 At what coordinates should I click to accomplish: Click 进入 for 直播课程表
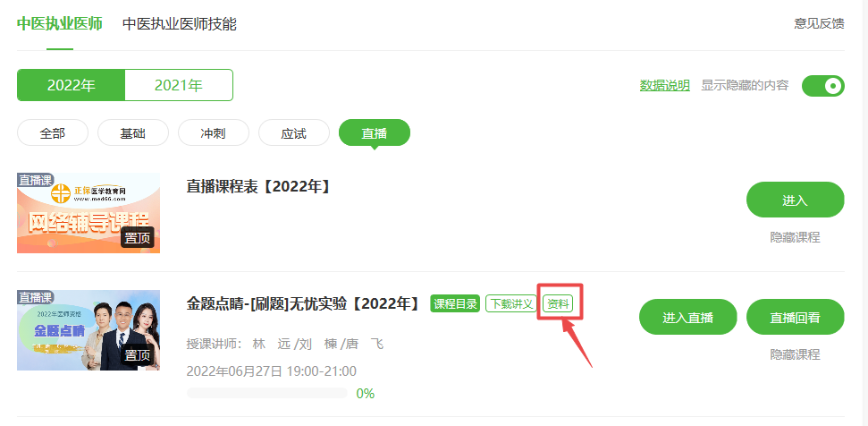[796, 200]
